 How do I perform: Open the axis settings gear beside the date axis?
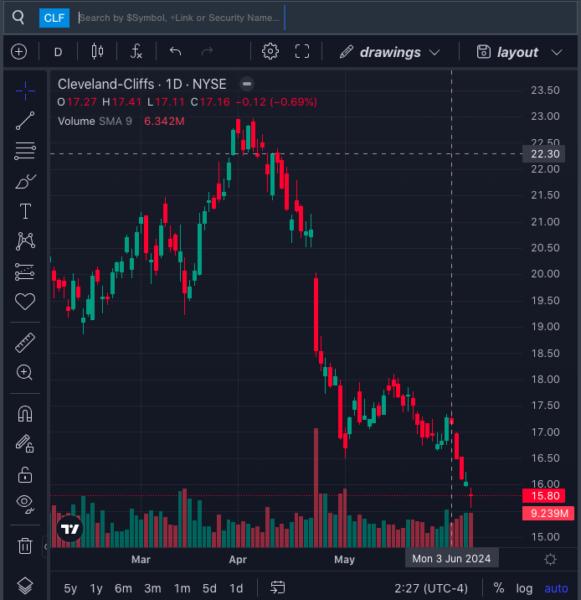550,559
